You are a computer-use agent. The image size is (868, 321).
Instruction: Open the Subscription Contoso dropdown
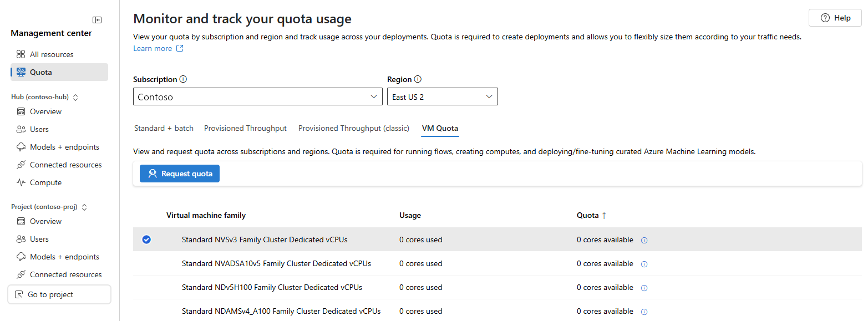coord(258,97)
